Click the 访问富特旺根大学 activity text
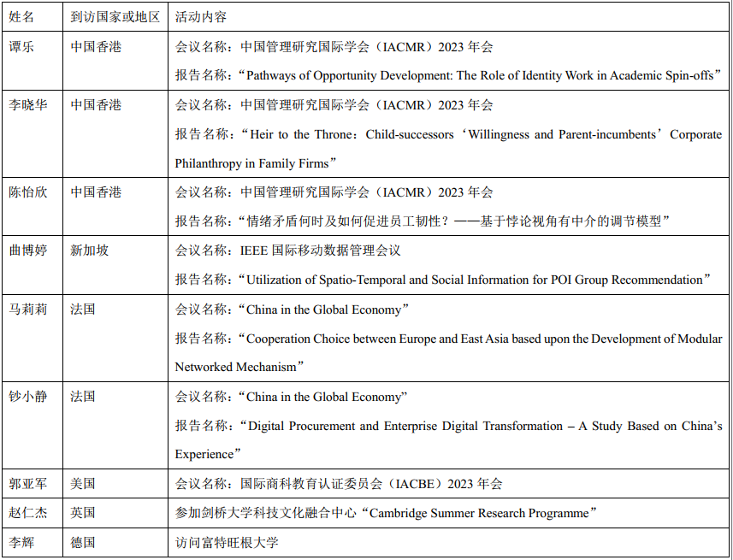733x560 pixels. click(x=227, y=542)
